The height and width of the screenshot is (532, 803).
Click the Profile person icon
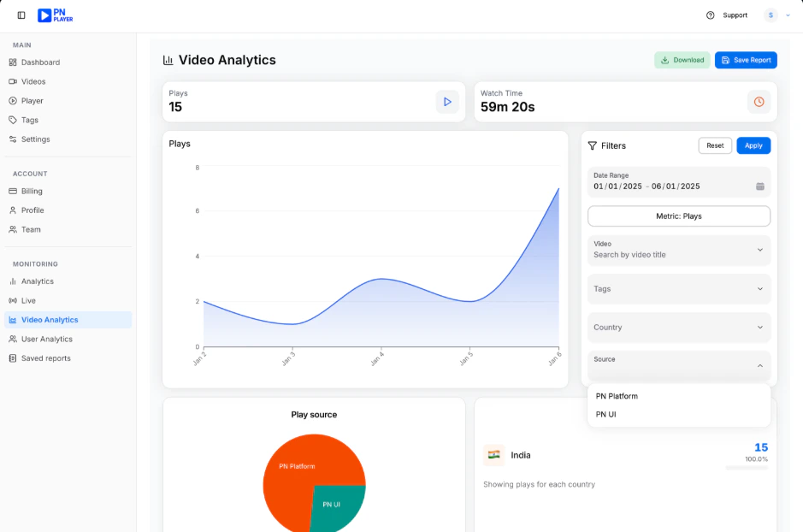pos(13,210)
